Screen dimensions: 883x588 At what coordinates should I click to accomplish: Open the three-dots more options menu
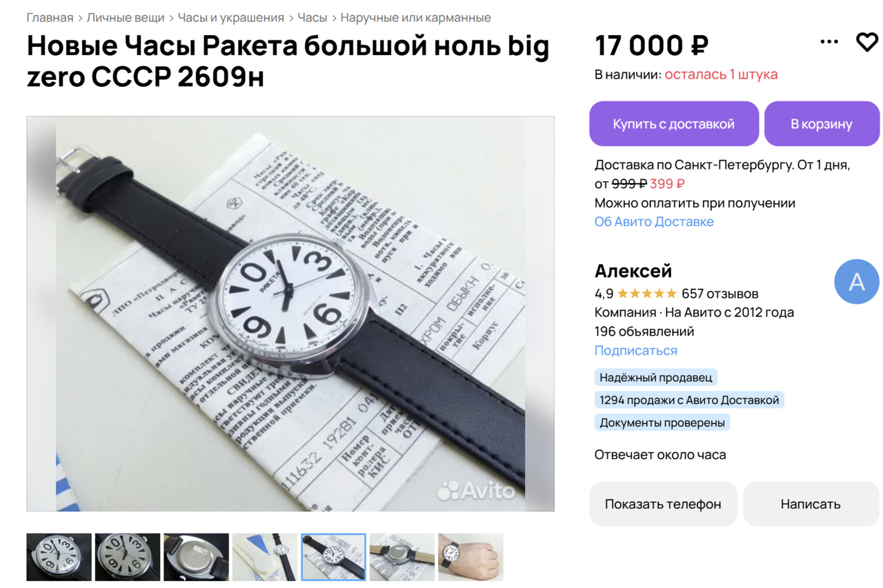click(829, 42)
